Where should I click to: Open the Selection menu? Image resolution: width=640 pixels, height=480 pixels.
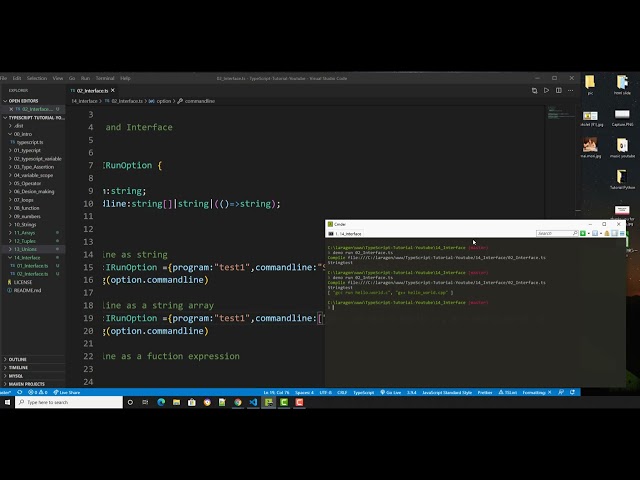(37, 78)
